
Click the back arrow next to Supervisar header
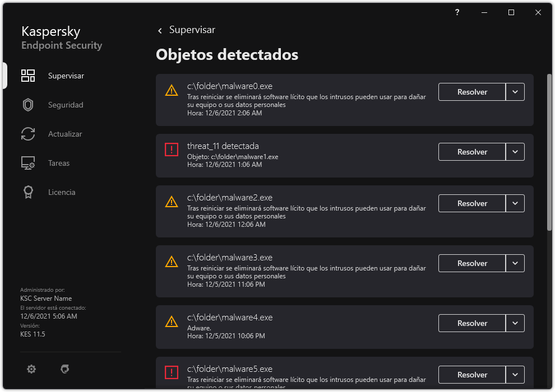tap(160, 30)
